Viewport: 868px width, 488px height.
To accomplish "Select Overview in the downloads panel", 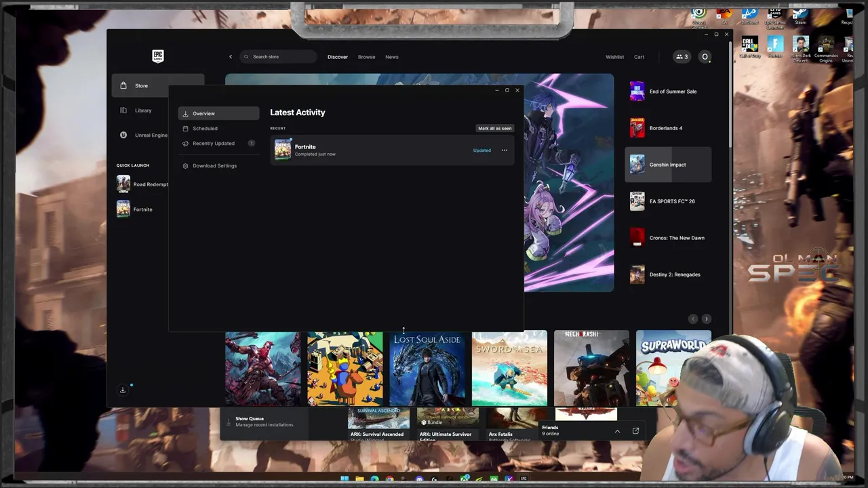I will [218, 114].
